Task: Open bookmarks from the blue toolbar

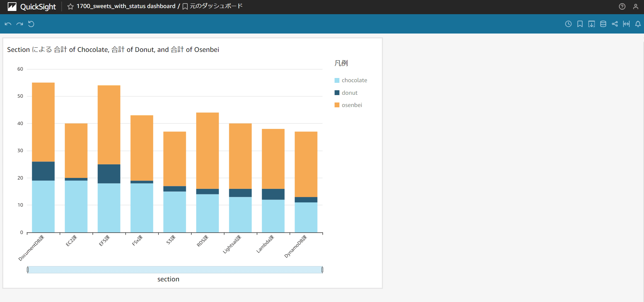Action: click(580, 24)
